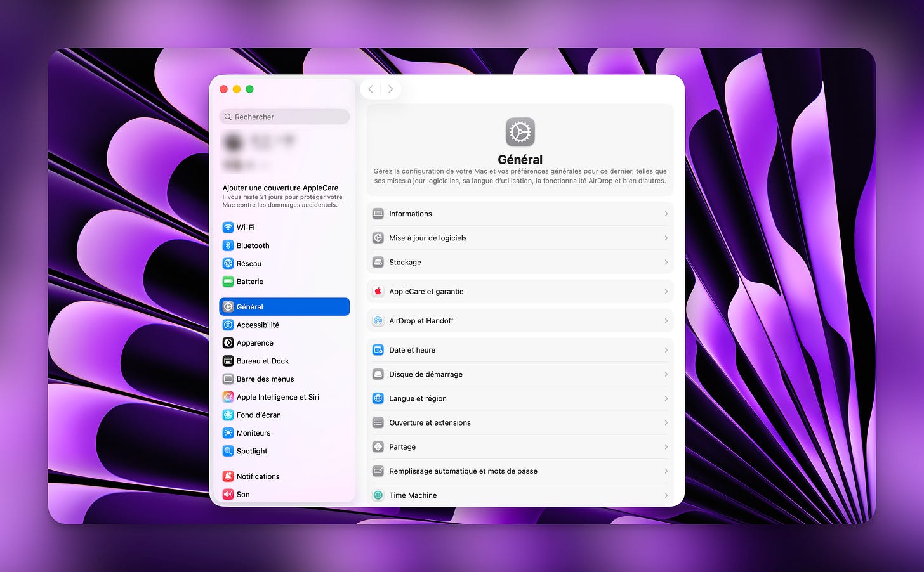The height and width of the screenshot is (572, 924).
Task: Click the AppleCare et garantie apple icon
Action: point(378,291)
